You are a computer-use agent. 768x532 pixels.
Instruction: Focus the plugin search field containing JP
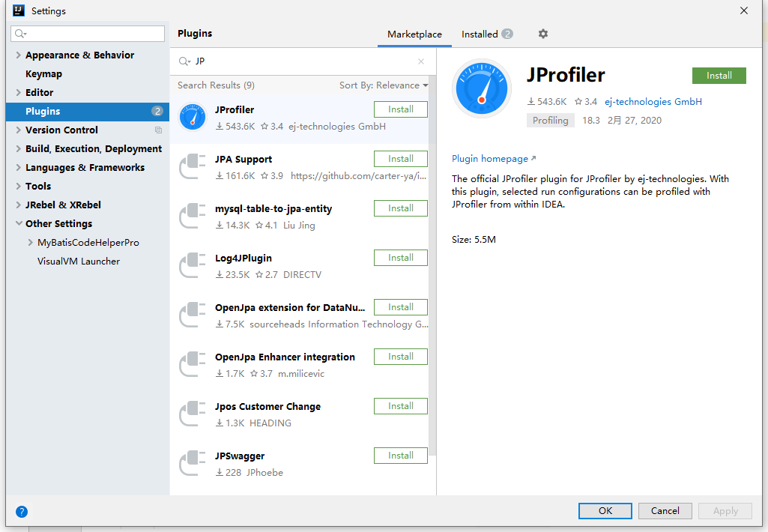[303, 61]
